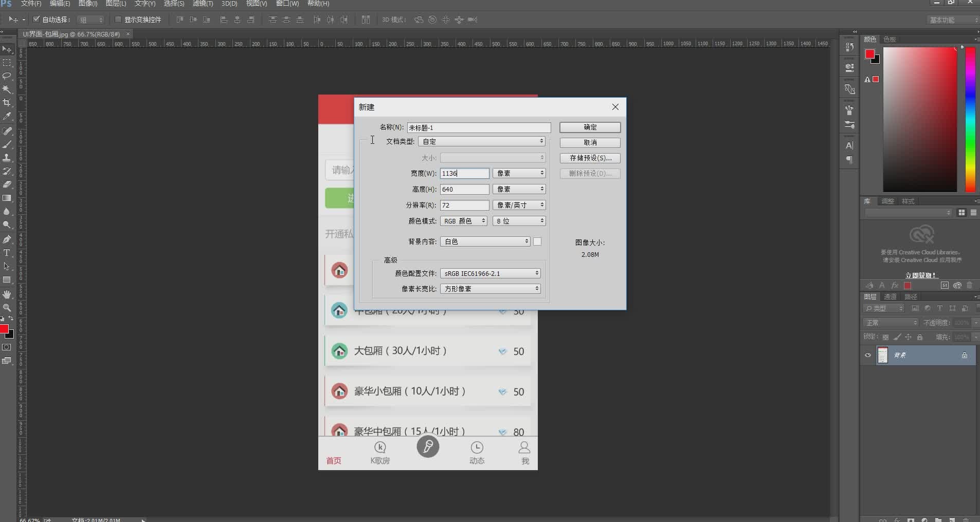Open the width unit dropdown
Screen dimensions: 980x522
pos(519,173)
